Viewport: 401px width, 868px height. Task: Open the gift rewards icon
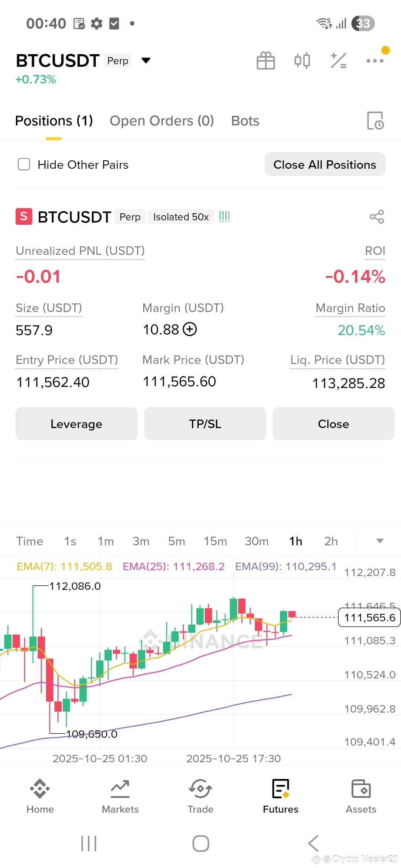266,60
